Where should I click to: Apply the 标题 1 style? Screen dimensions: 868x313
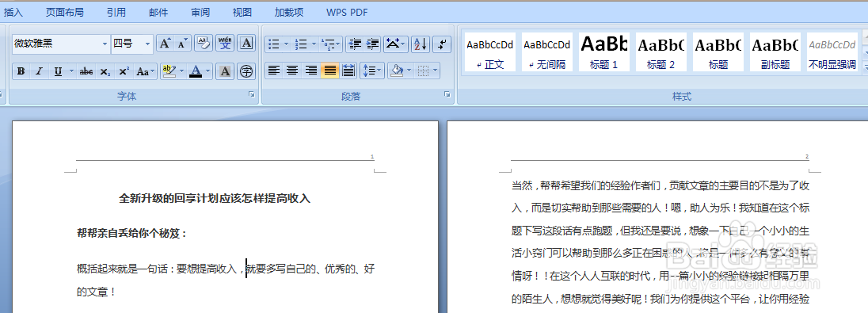[x=604, y=52]
